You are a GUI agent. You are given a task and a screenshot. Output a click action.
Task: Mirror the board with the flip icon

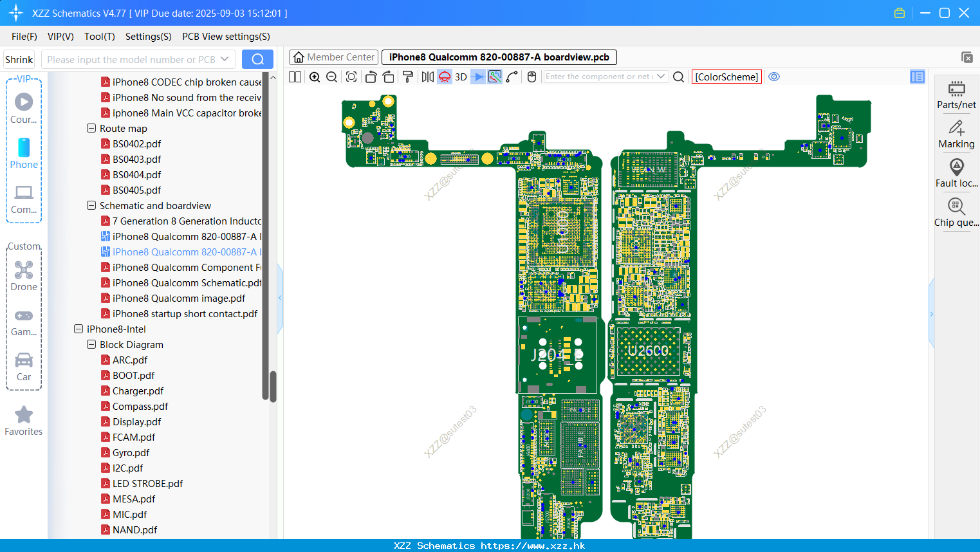[427, 77]
